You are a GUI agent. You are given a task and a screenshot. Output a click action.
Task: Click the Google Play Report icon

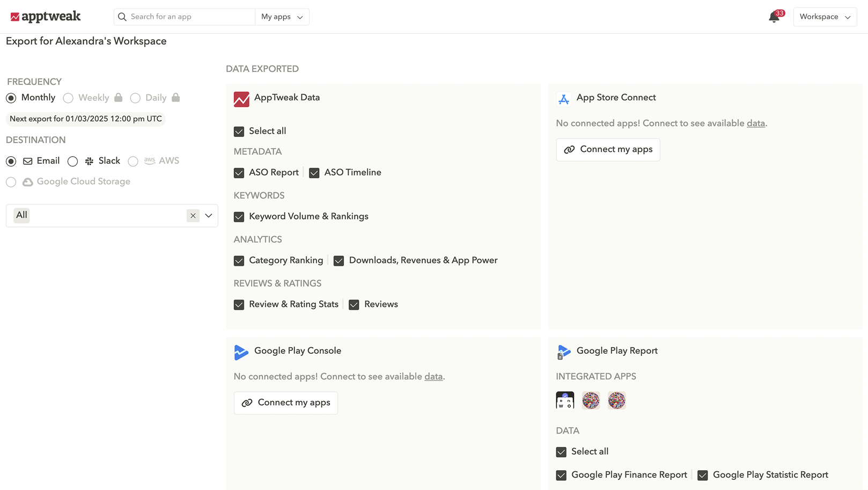coord(563,353)
